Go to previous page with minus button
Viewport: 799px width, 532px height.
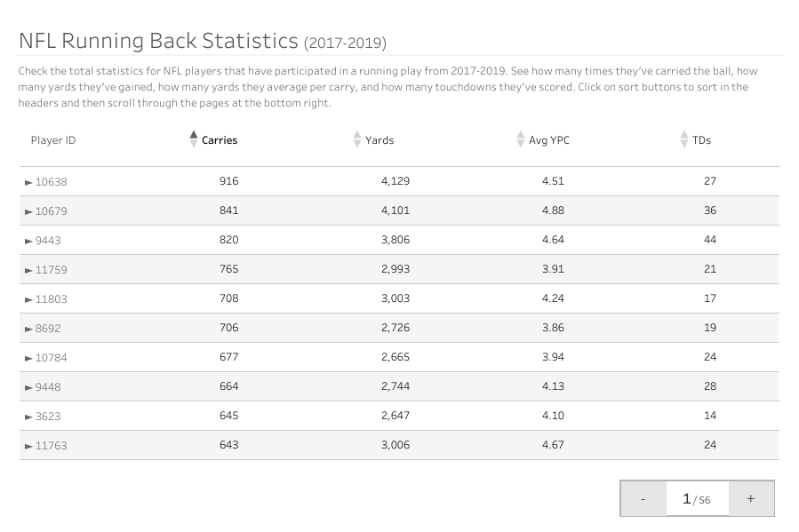pos(643,498)
